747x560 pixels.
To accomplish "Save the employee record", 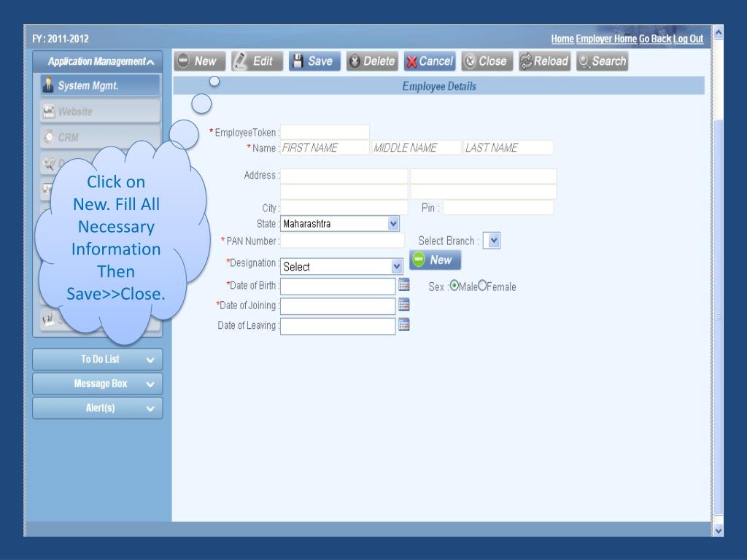I will click(314, 61).
